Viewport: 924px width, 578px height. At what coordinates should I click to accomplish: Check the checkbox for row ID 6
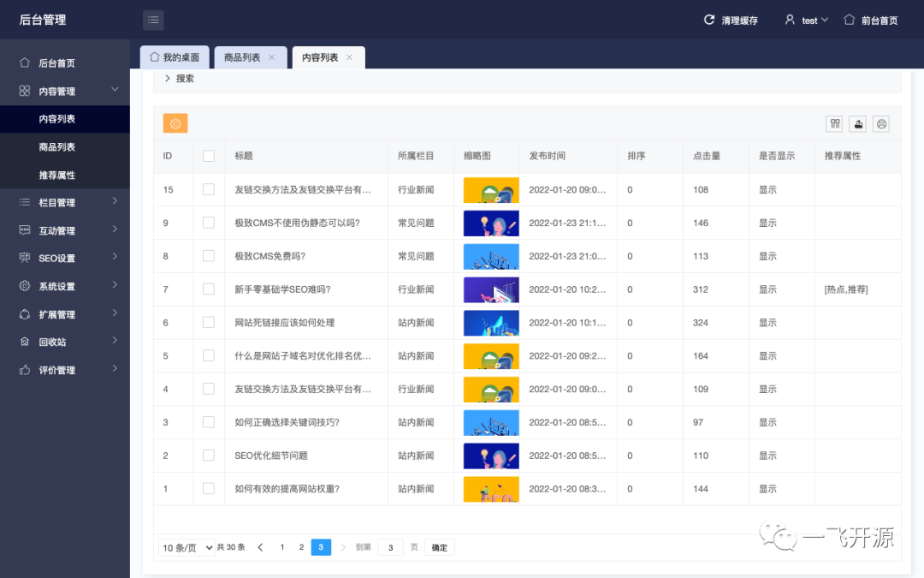(x=209, y=322)
